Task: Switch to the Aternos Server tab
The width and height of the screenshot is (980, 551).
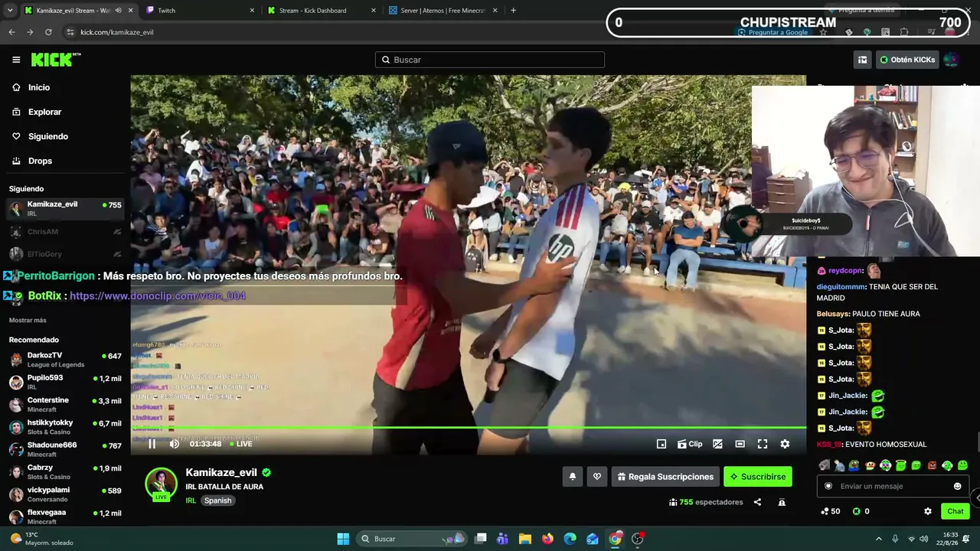Action: (x=442, y=11)
